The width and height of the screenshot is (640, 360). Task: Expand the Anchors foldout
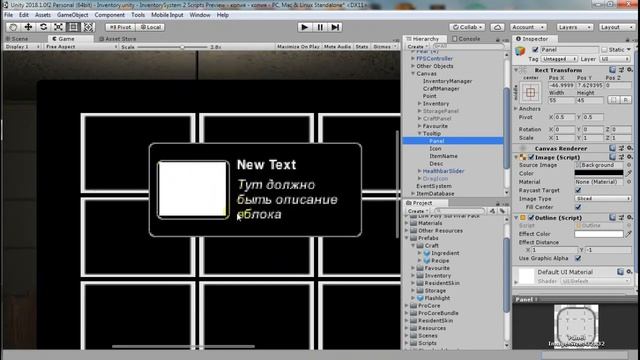coord(516,109)
